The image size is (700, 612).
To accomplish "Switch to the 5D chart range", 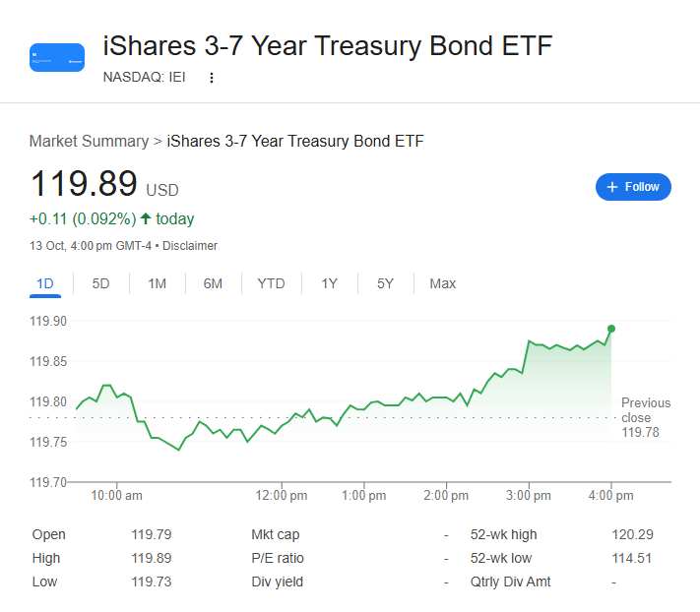I will point(100,283).
